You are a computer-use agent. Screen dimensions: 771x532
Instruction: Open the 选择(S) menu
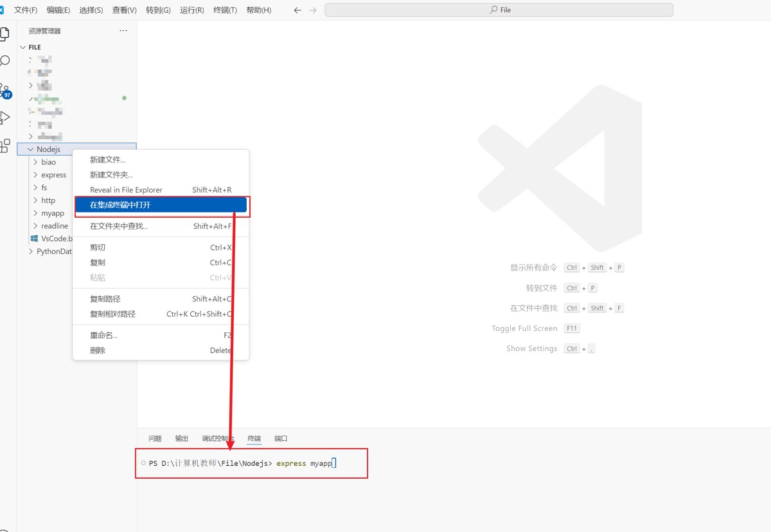tap(91, 10)
